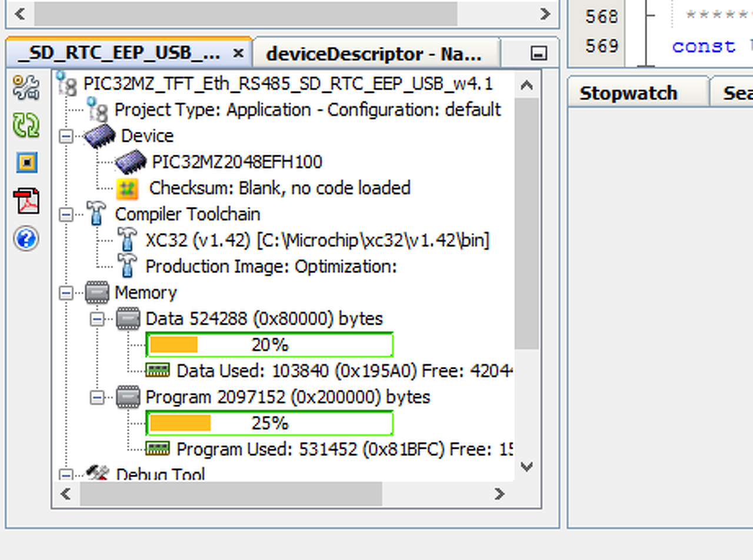Click the Production Image hammer icon
The width and height of the screenshot is (753, 560).
(126, 266)
